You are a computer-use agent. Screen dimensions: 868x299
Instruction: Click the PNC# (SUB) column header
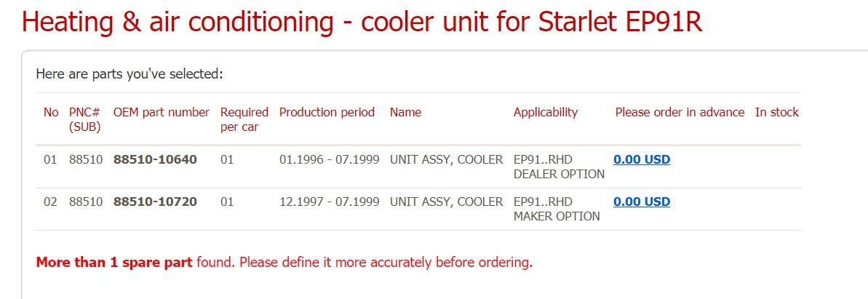[x=84, y=119]
